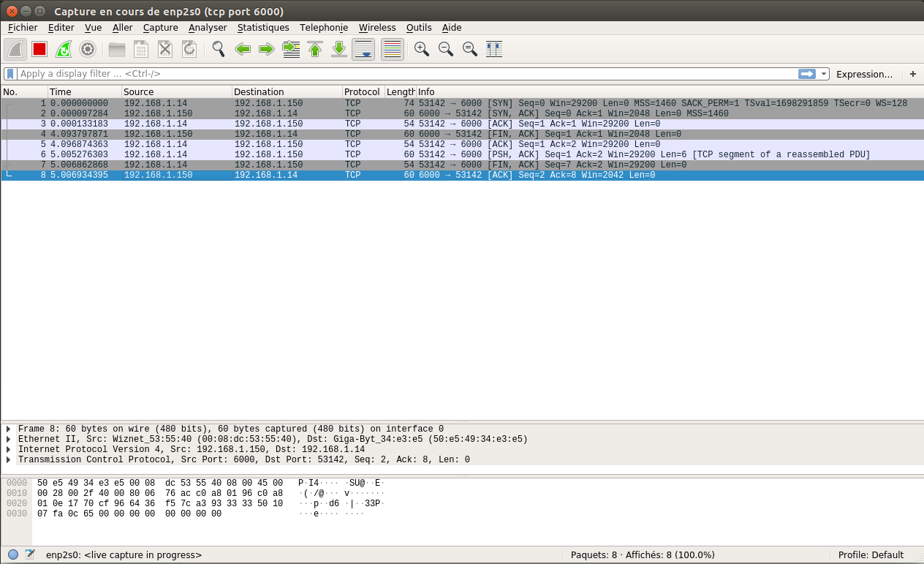Open the Telephonie menu

[324, 28]
